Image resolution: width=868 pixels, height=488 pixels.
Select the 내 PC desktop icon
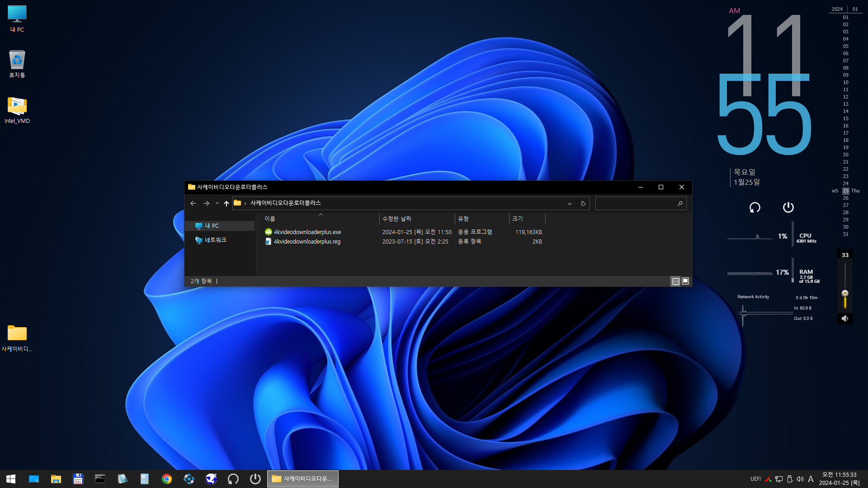(x=17, y=19)
